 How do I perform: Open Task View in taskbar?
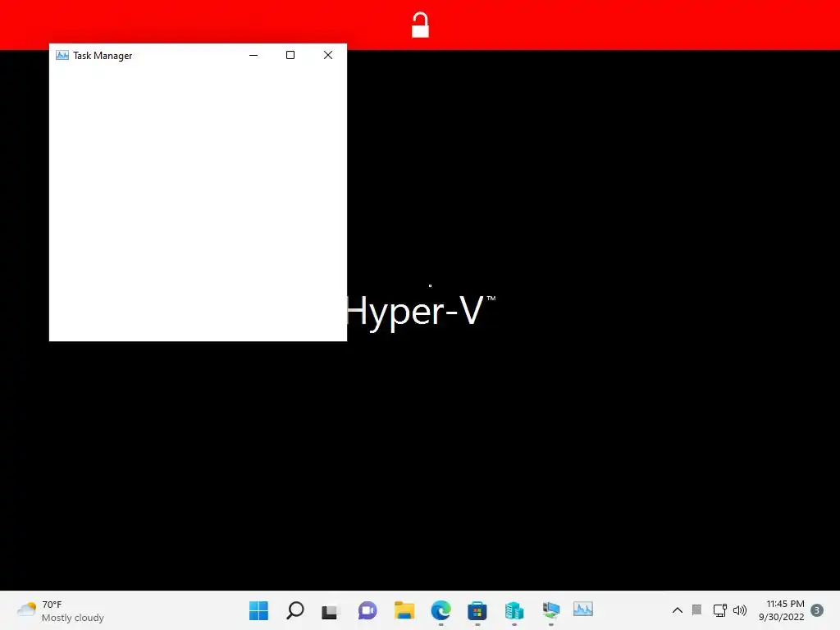click(x=331, y=610)
